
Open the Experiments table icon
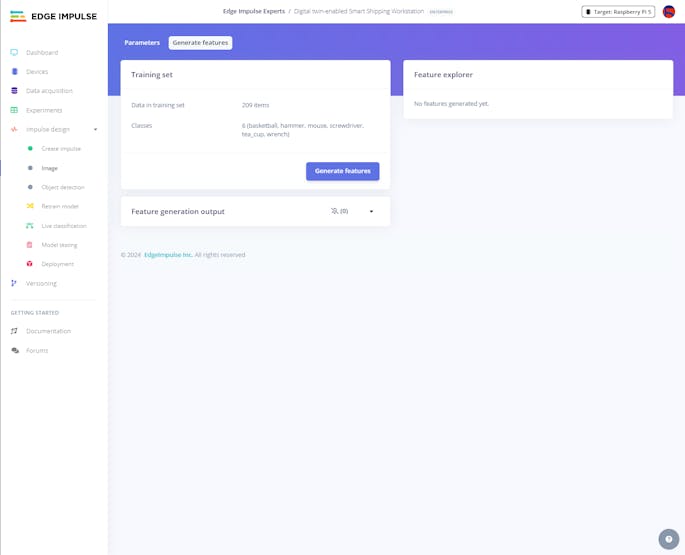point(14,110)
